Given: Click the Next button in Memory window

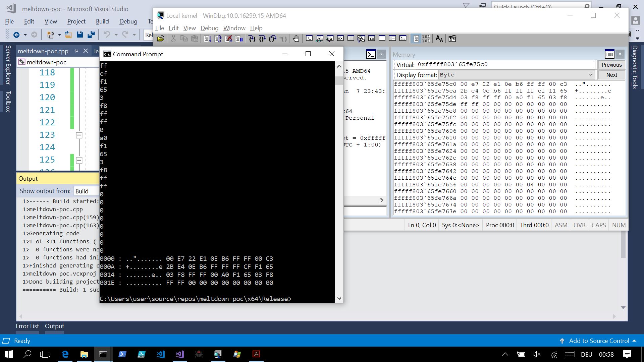Looking at the screenshot, I should (611, 75).
